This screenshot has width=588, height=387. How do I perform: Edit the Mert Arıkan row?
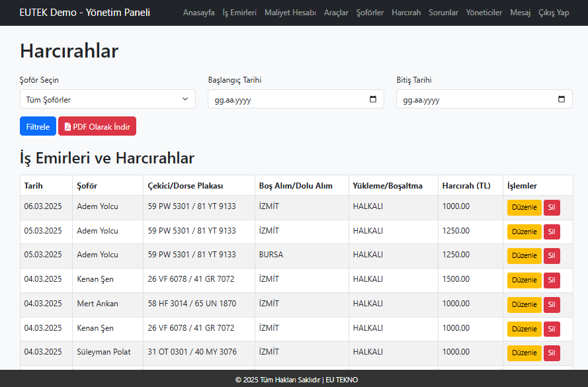(525, 304)
